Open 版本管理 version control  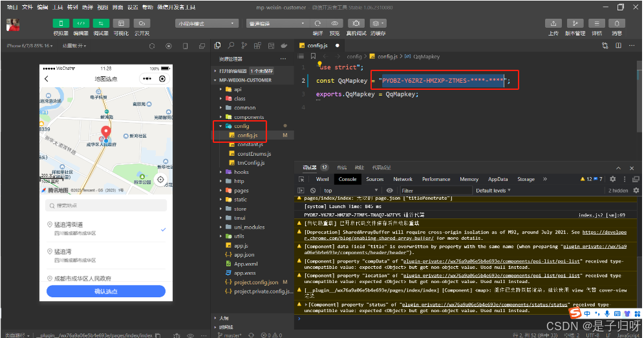click(575, 23)
